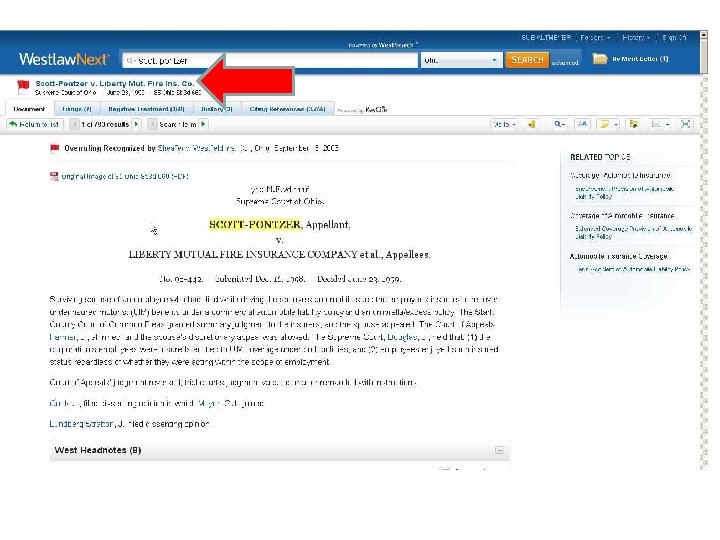Select the Document tab
The height and width of the screenshot is (540, 720).
click(29, 109)
